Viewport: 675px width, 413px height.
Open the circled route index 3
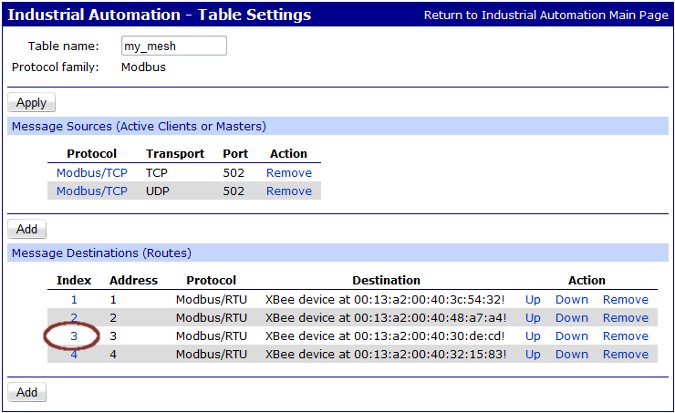tap(73, 336)
